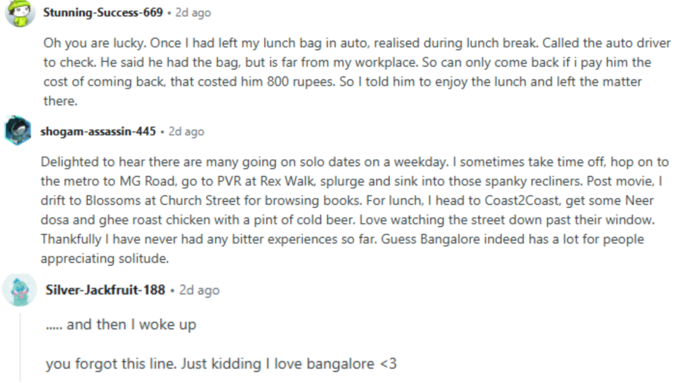
Task: Click the solo dates comment paragraph
Action: coord(354,210)
